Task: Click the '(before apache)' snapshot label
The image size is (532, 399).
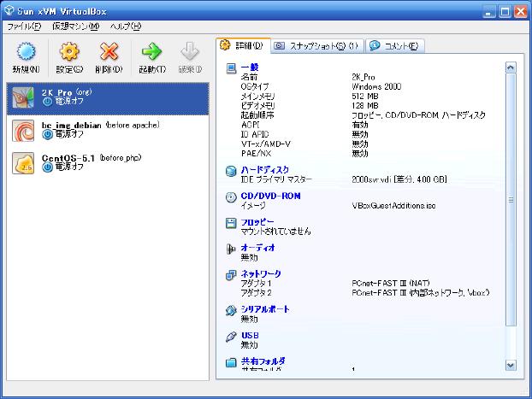Action: point(133,125)
